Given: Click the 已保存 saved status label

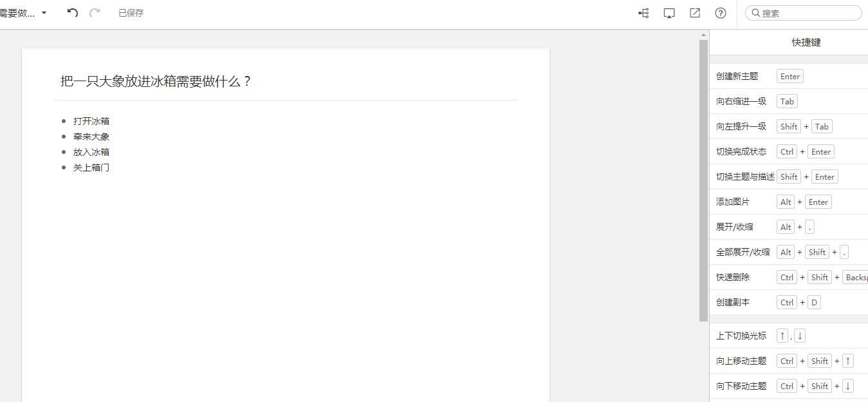Looking at the screenshot, I should click(131, 13).
